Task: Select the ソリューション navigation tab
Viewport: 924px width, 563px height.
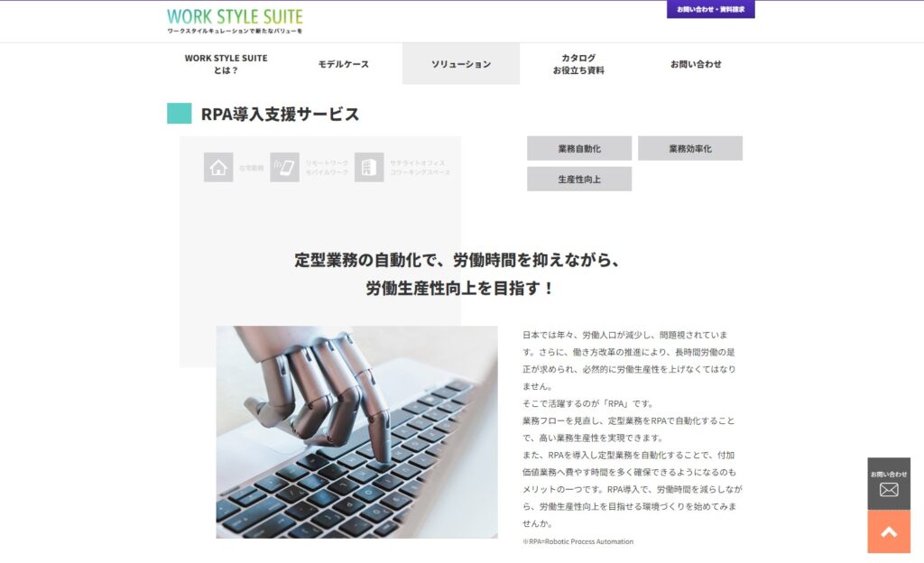Action: (461, 63)
